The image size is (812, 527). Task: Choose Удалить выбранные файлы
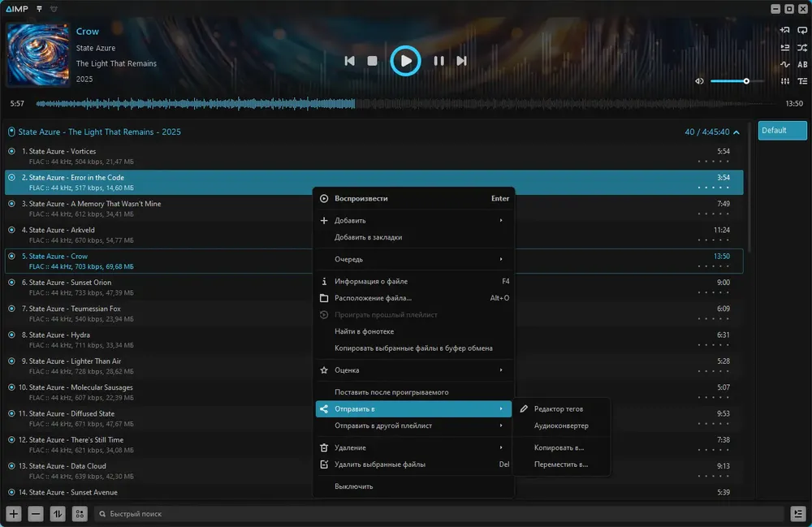(x=414, y=464)
